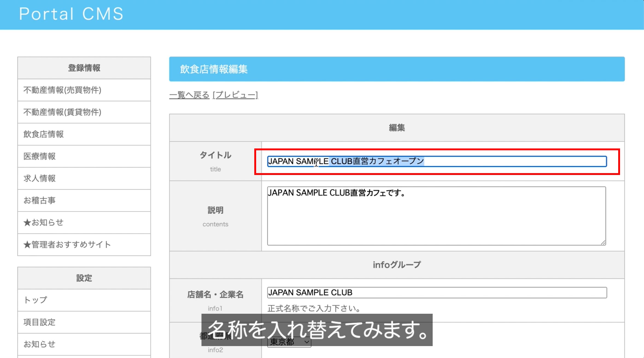The height and width of the screenshot is (358, 644).
Task: Click the 編集 section header
Action: (397, 128)
